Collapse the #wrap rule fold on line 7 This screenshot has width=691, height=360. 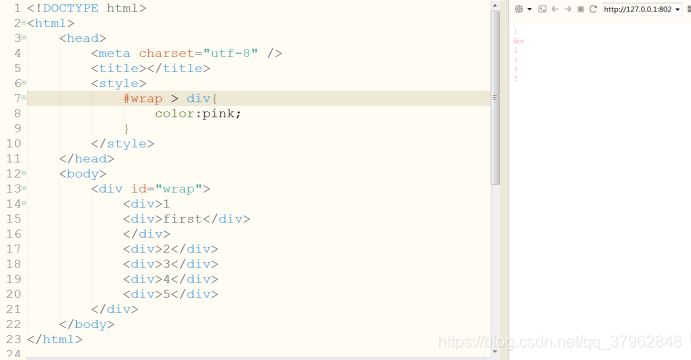(24, 97)
